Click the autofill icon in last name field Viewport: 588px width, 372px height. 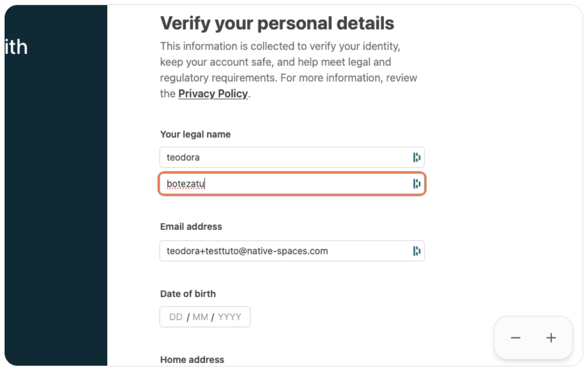tap(417, 183)
